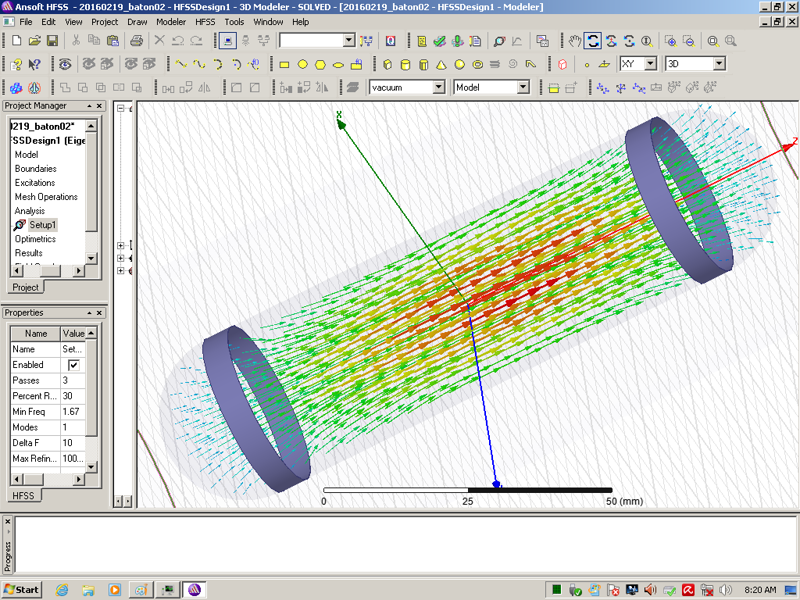
Task: Select Setup1 in the project tree
Action: point(43,225)
